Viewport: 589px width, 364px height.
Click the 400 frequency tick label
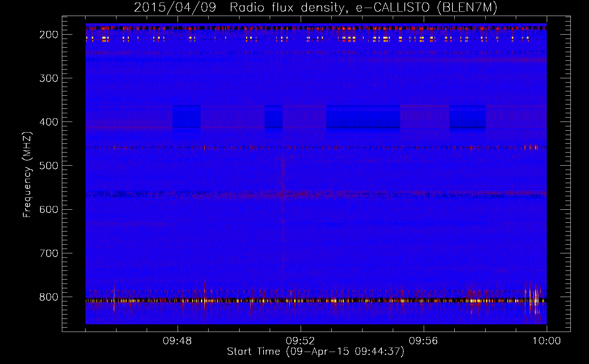pos(49,122)
